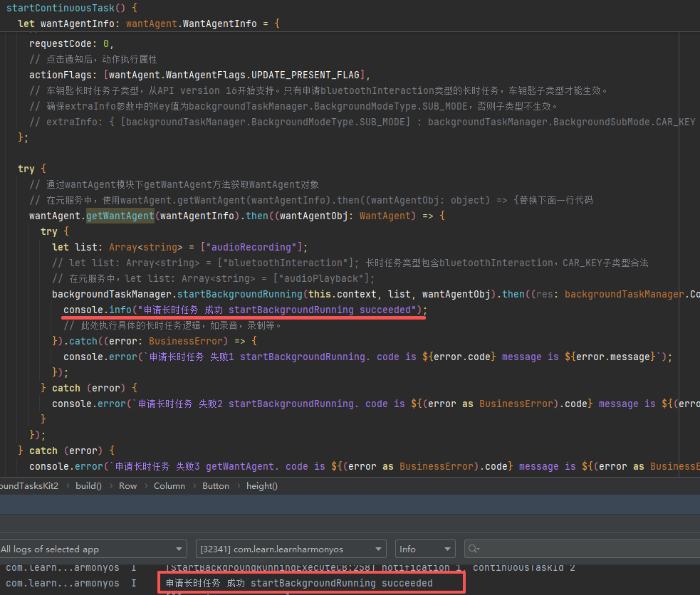Click the UPDATE_PRESENT_FLAG action flag text

click(305, 75)
